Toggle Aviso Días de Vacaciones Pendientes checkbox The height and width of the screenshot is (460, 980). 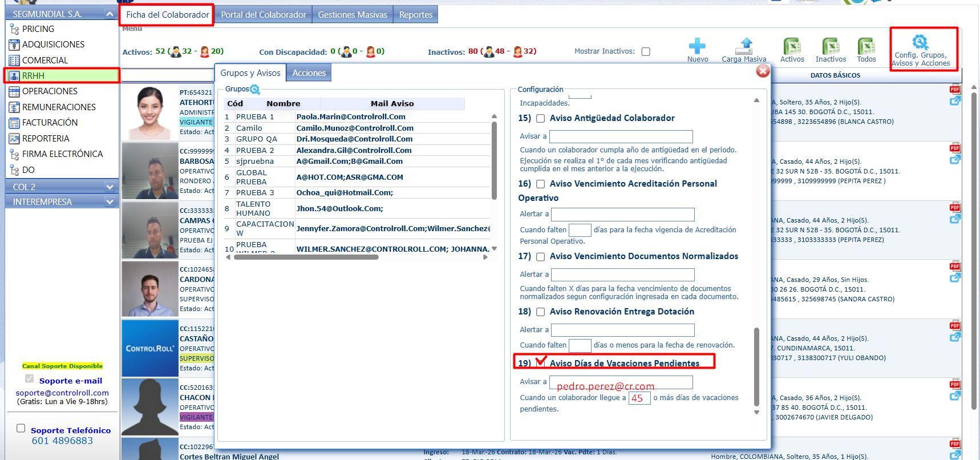pos(540,363)
